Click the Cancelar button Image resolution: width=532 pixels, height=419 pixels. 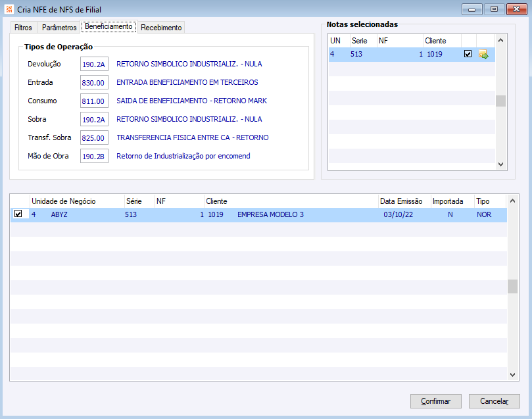pyautogui.click(x=494, y=401)
